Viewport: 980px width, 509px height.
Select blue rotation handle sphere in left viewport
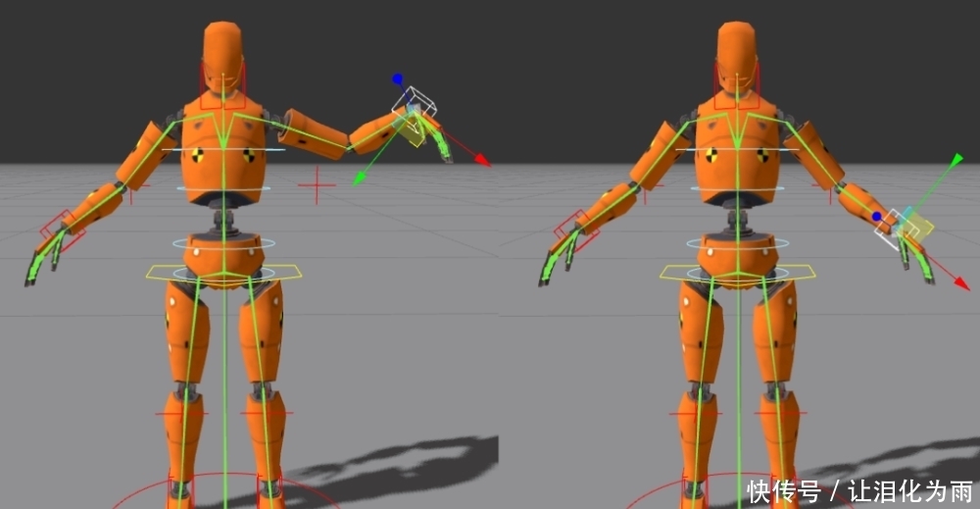tap(398, 78)
